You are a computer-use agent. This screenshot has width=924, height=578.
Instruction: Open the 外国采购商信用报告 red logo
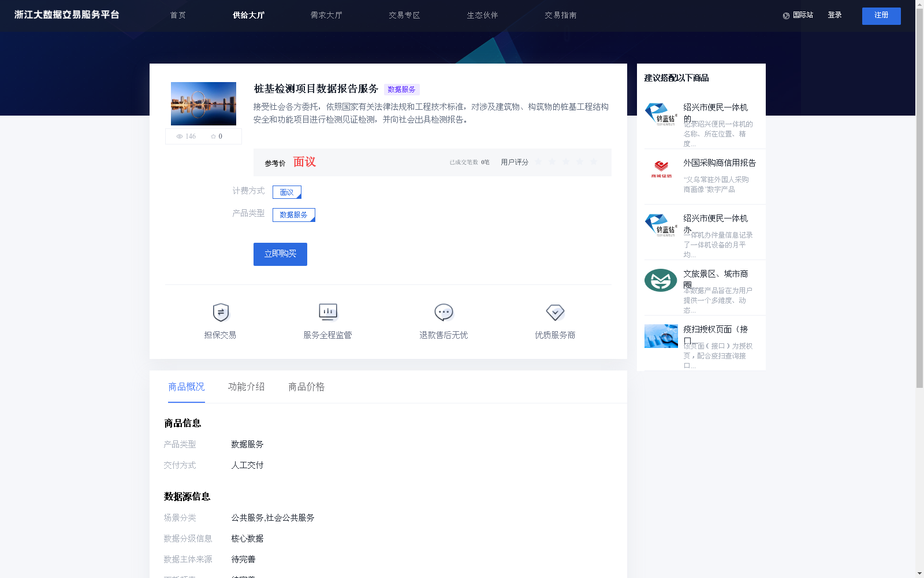click(x=661, y=169)
